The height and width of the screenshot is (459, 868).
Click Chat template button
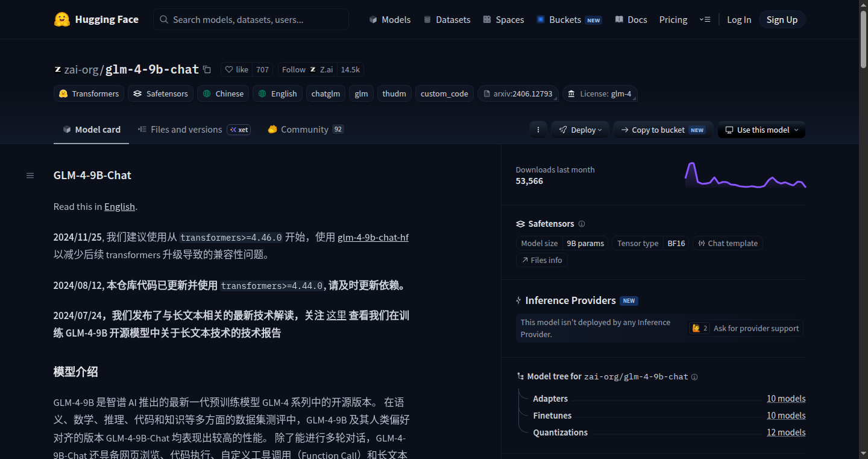point(728,243)
